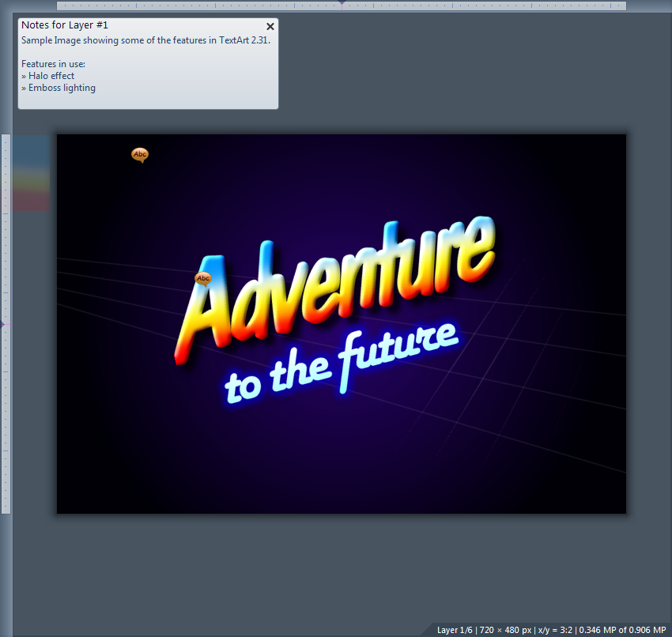The image size is (672, 637).
Task: Select the 'Notes for Layer #1' title
Action: point(65,25)
